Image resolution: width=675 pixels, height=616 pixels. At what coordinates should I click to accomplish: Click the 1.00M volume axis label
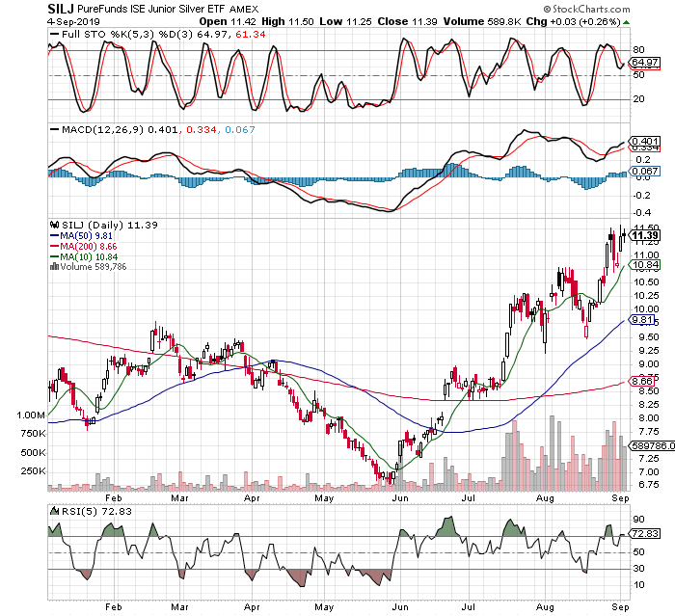pyautogui.click(x=31, y=415)
